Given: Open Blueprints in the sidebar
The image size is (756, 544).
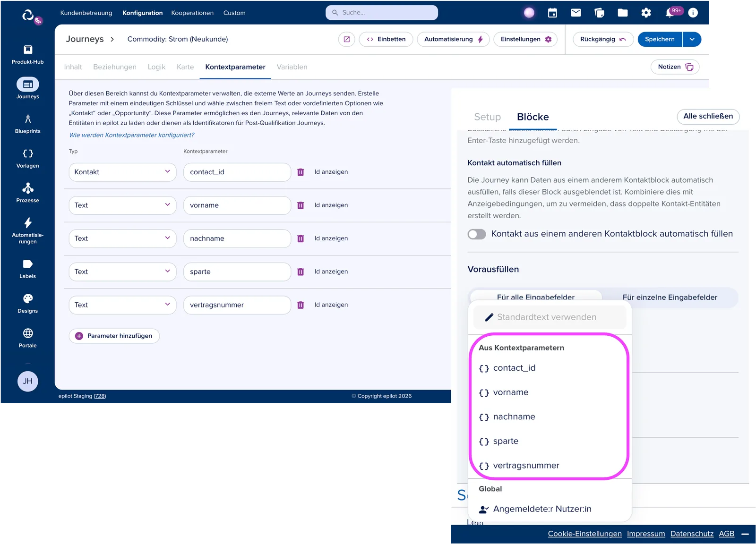Looking at the screenshot, I should 28,124.
